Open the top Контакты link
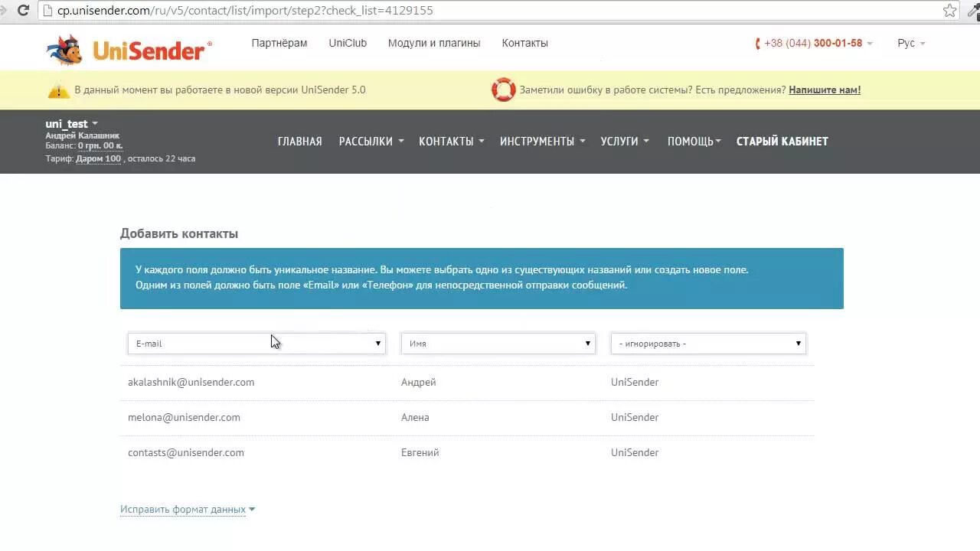 [x=525, y=44]
